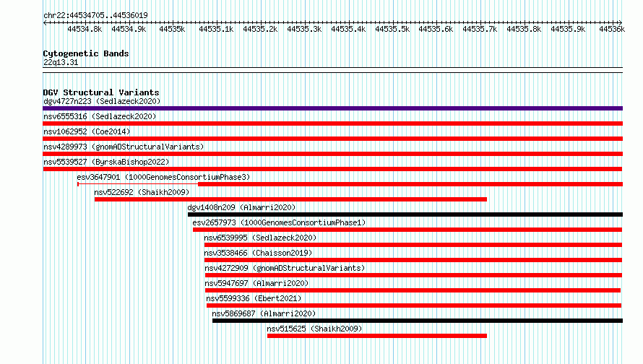Open nsv4289973 (gnomADStructuralVariants) label
This screenshot has width=643, height=364.
[x=124, y=147]
